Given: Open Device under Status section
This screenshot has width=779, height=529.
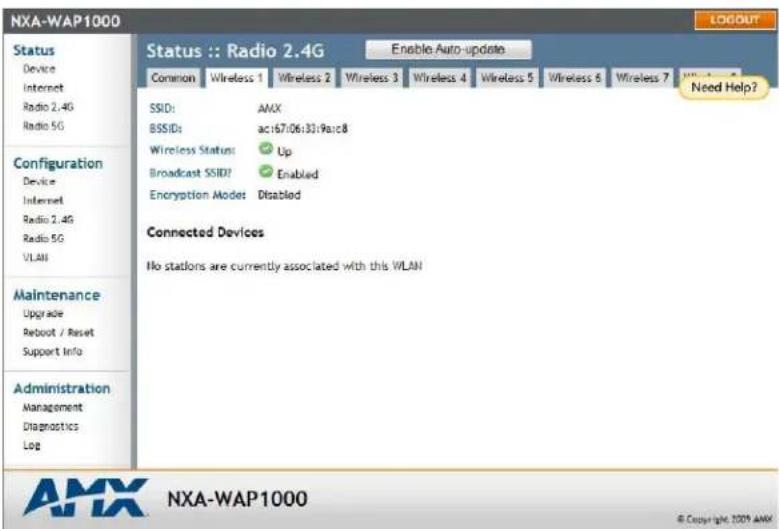Looking at the screenshot, I should click(39, 69).
